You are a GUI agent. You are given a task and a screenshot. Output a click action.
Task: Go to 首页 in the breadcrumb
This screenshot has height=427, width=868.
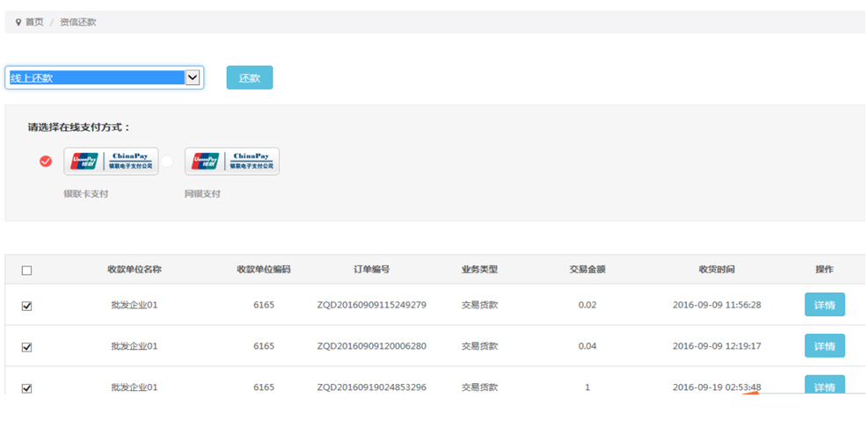[x=34, y=22]
